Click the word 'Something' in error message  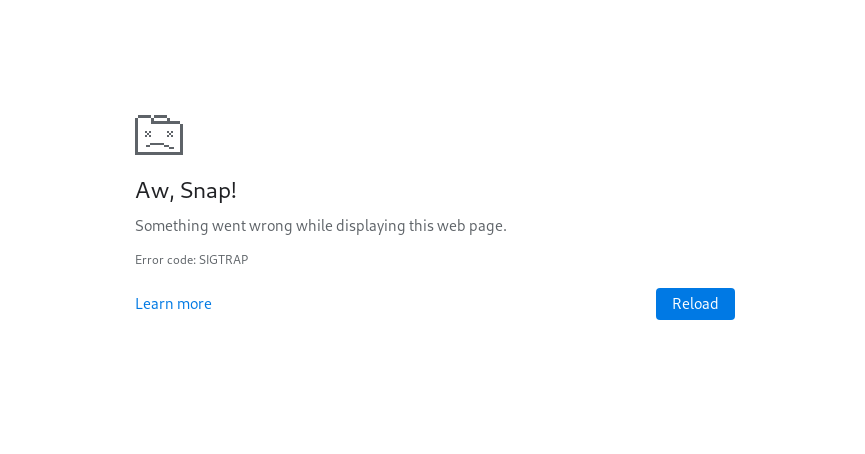click(172, 226)
